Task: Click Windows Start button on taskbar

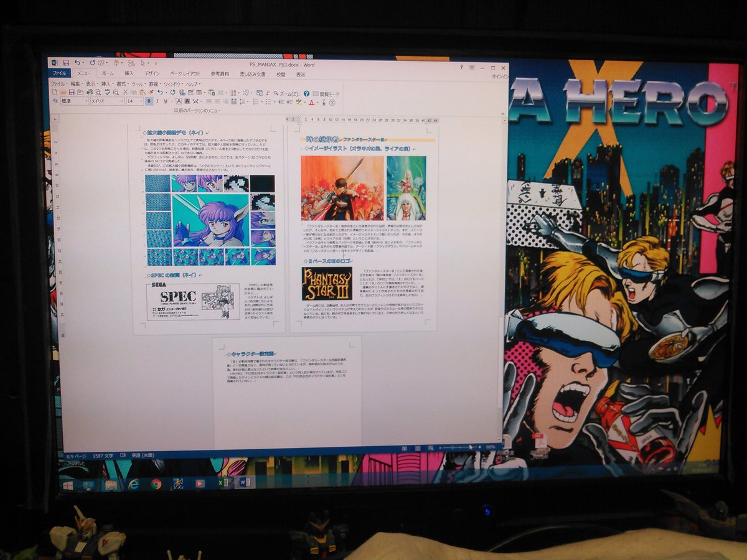Action: point(68,484)
